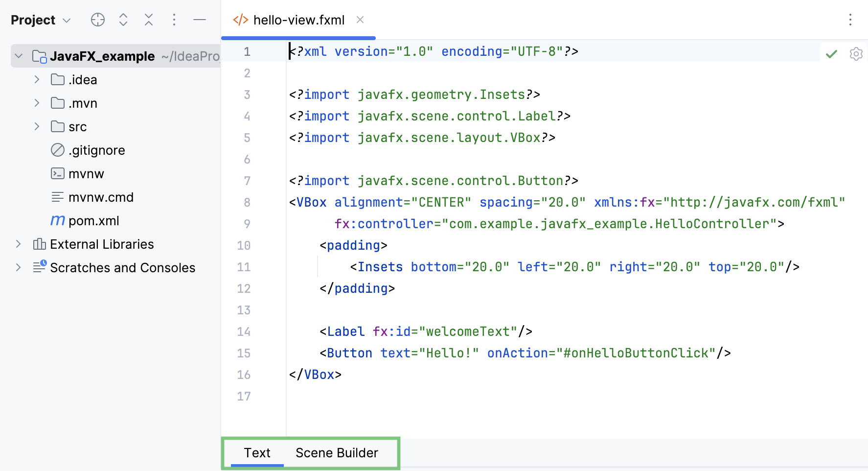Hide the Project tool window
This screenshot has height=471, width=868.
(200, 20)
